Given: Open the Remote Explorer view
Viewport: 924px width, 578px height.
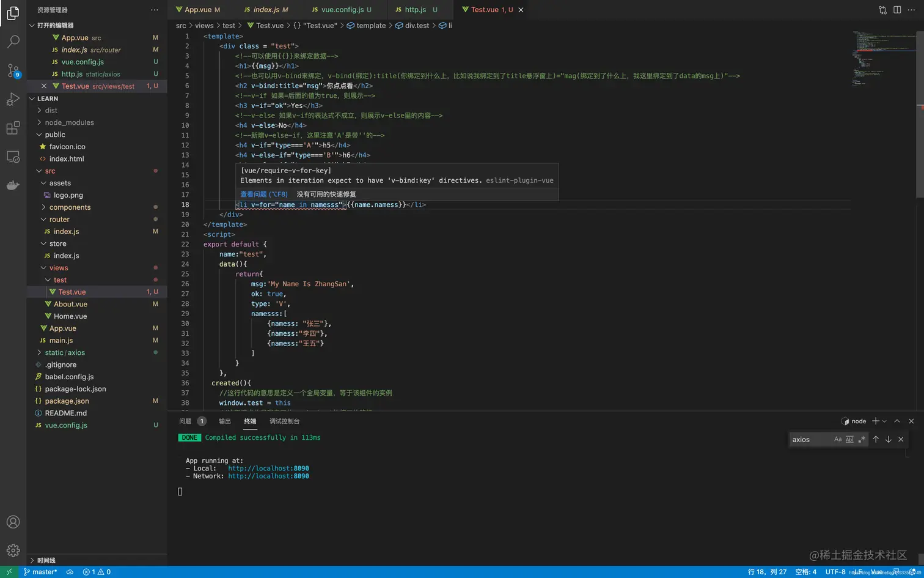Looking at the screenshot, I should (x=13, y=157).
